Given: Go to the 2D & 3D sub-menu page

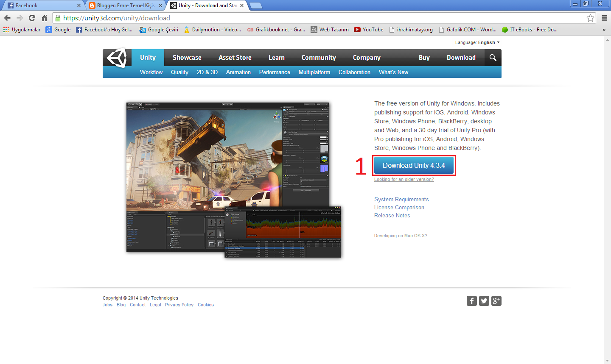Looking at the screenshot, I should (207, 72).
